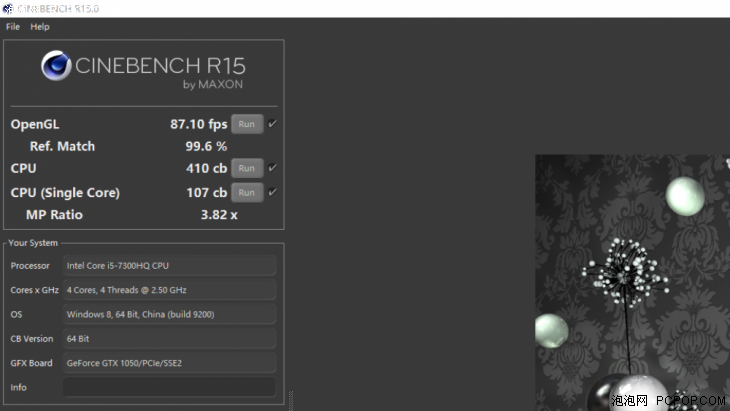Click the GFX Board field GeForce GTX 1050
This screenshot has width=730, height=411.
(x=169, y=363)
